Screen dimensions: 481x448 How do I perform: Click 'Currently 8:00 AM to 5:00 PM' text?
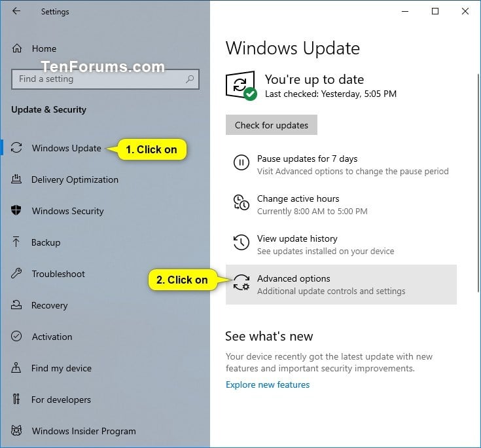(312, 212)
